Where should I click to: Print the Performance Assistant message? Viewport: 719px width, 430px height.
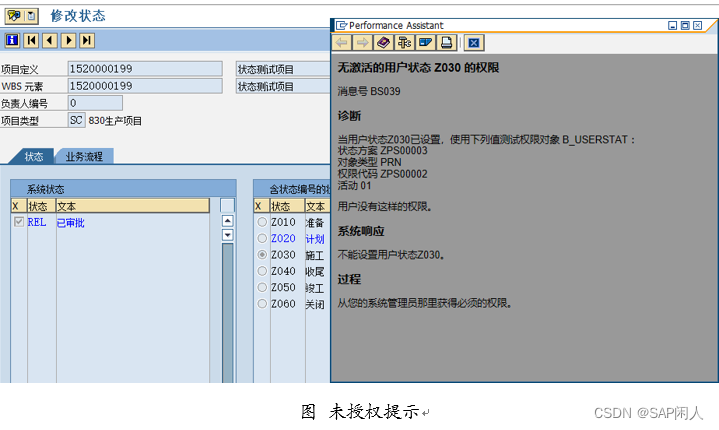(x=446, y=43)
